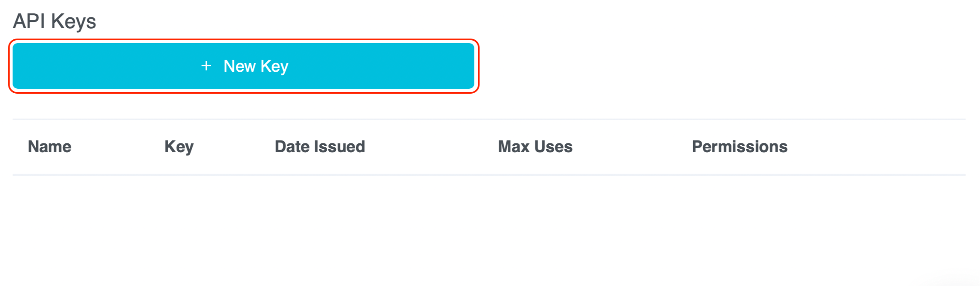Click the plus icon inside the New Key button

206,66
